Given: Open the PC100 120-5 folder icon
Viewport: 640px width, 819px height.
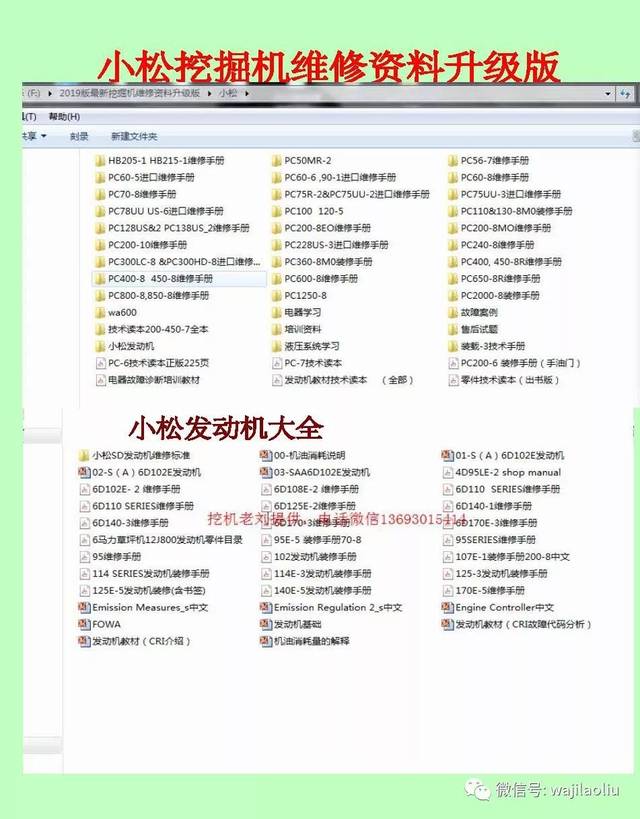Looking at the screenshot, I should (x=276, y=211).
